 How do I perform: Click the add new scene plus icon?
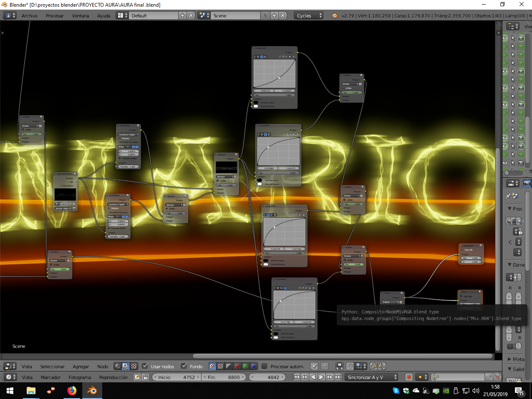(274, 15)
